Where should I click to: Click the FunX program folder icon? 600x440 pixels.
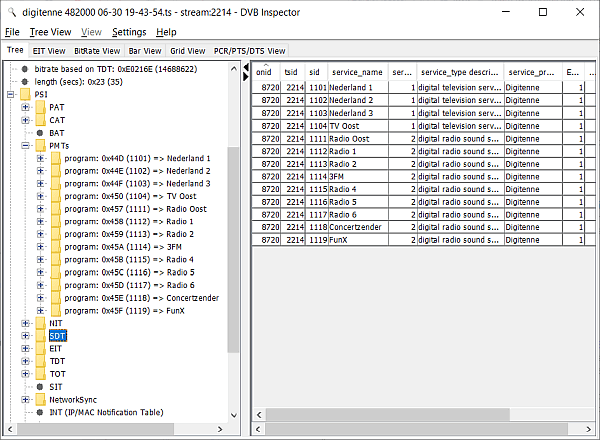point(56,311)
